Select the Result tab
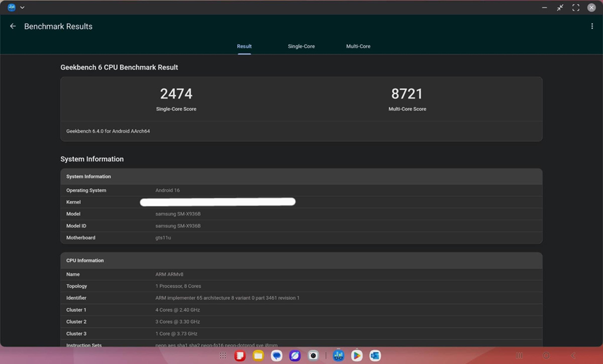 (244, 46)
